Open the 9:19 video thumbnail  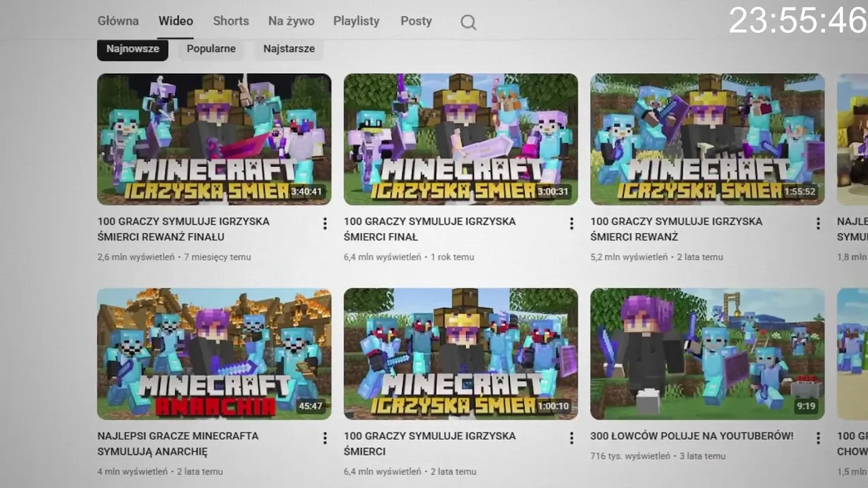[708, 354]
